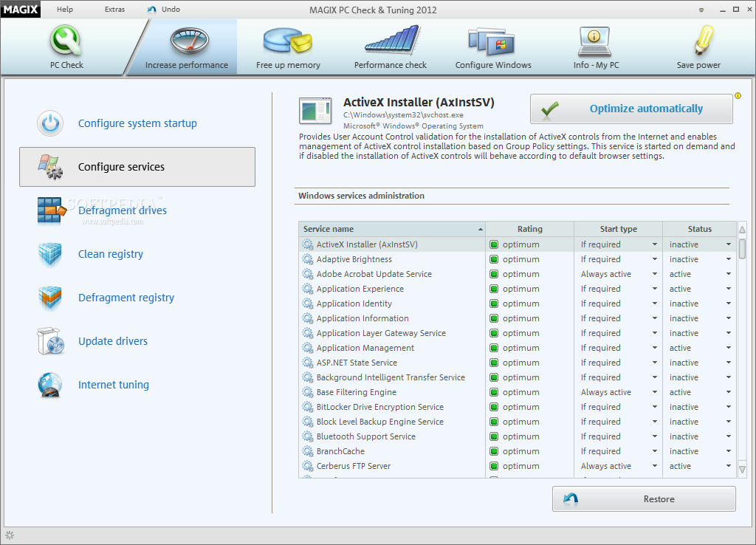Screen dimensions: 756x545
Task: Open the Defragment drives link
Action: (x=123, y=210)
